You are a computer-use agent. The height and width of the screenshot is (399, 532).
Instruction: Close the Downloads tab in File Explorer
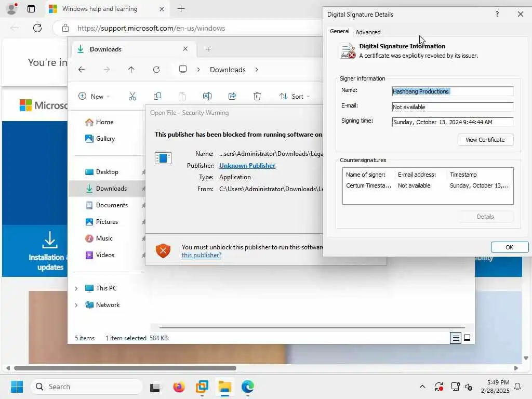pos(185,49)
